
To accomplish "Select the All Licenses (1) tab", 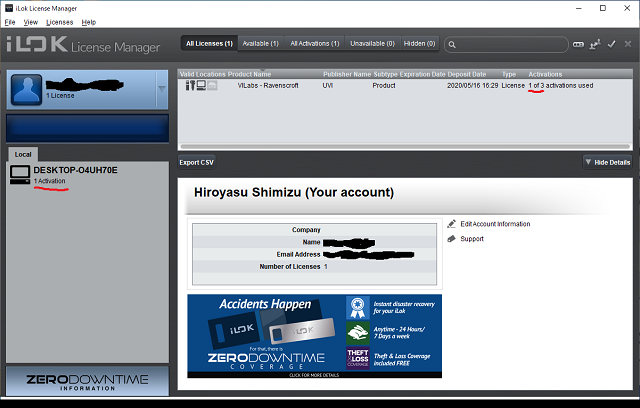I will [x=209, y=43].
